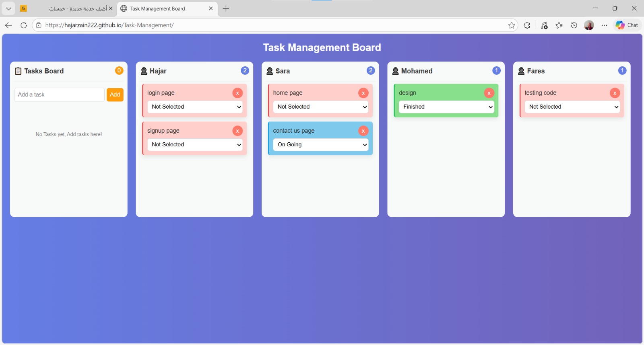Viewport: 644px width, 345px height.
Task: Click the home page task title
Action: 288,93
